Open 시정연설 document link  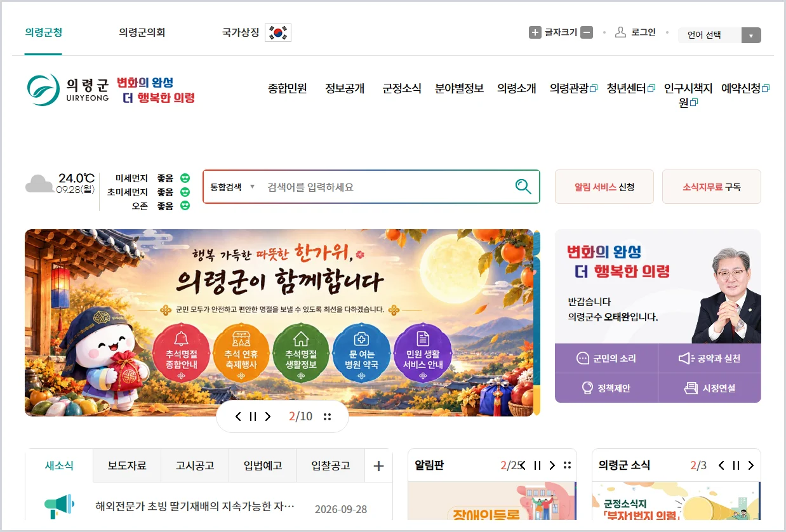pos(710,388)
